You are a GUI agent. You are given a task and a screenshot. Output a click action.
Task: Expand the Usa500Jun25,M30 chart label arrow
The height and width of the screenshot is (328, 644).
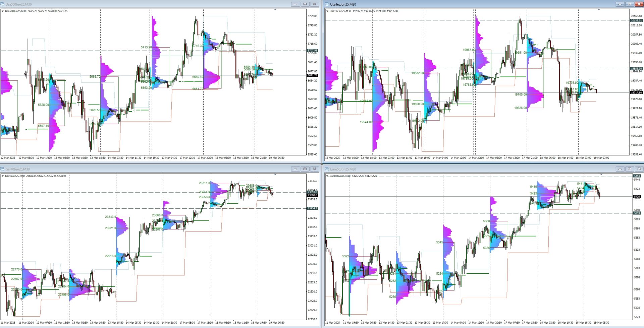[3, 11]
